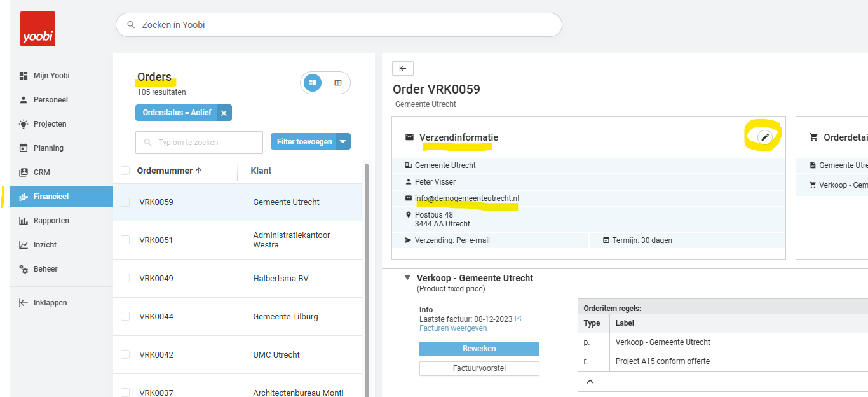This screenshot has height=397, width=868.
Task: Click the Klant column header
Action: [261, 171]
